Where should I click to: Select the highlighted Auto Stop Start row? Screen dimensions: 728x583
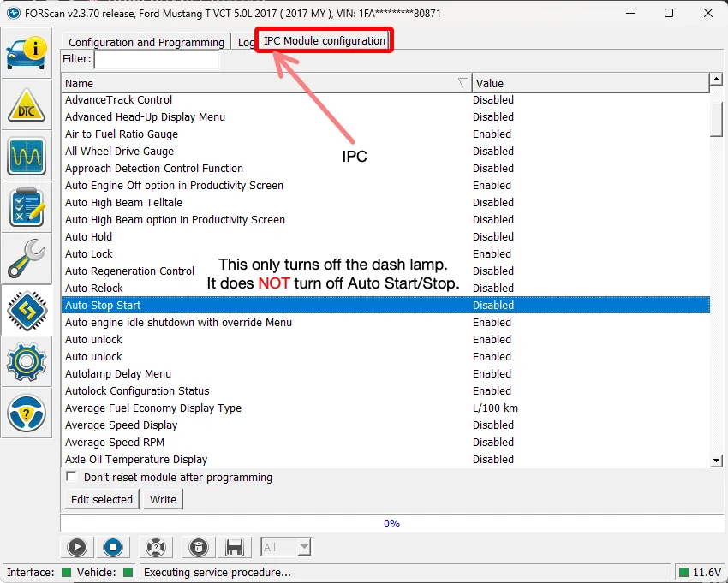coord(385,305)
